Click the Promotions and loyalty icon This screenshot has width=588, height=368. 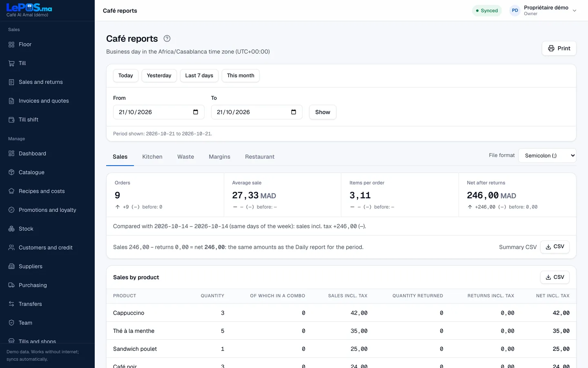[11, 210]
